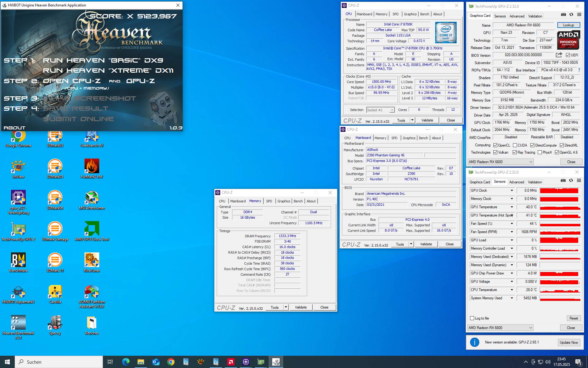Screen dimensions: 588x368
Task: Open GPU selector dropdown in GPU-Z Sensors window
Action: [x=500, y=328]
